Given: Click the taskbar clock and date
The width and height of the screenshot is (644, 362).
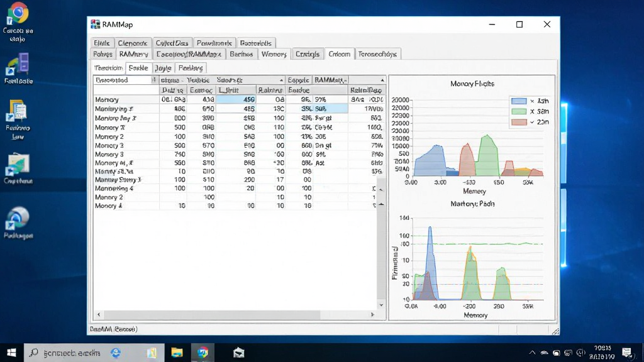Looking at the screenshot, I should point(602,353).
